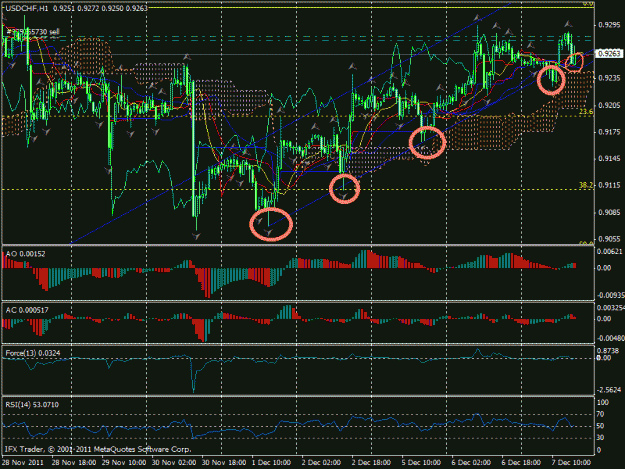Select the 38.2 Fibonacci level label
This screenshot has width=625, height=469.
coord(586,185)
